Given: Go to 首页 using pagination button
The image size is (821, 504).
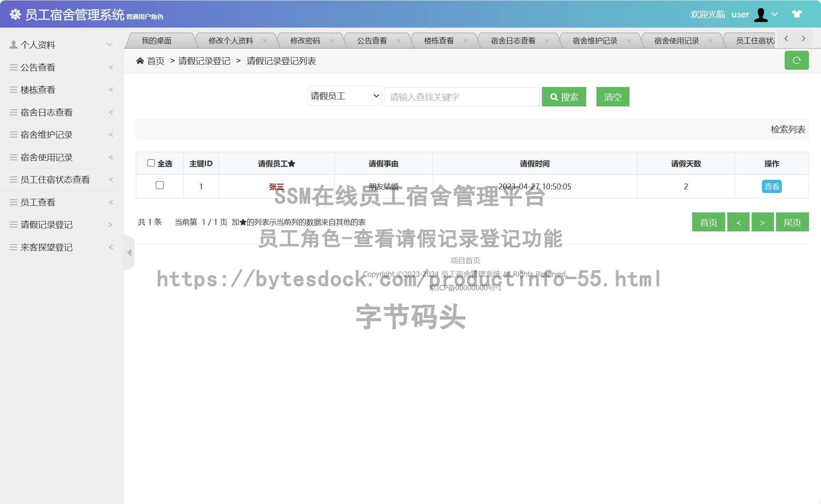Looking at the screenshot, I should point(708,222).
